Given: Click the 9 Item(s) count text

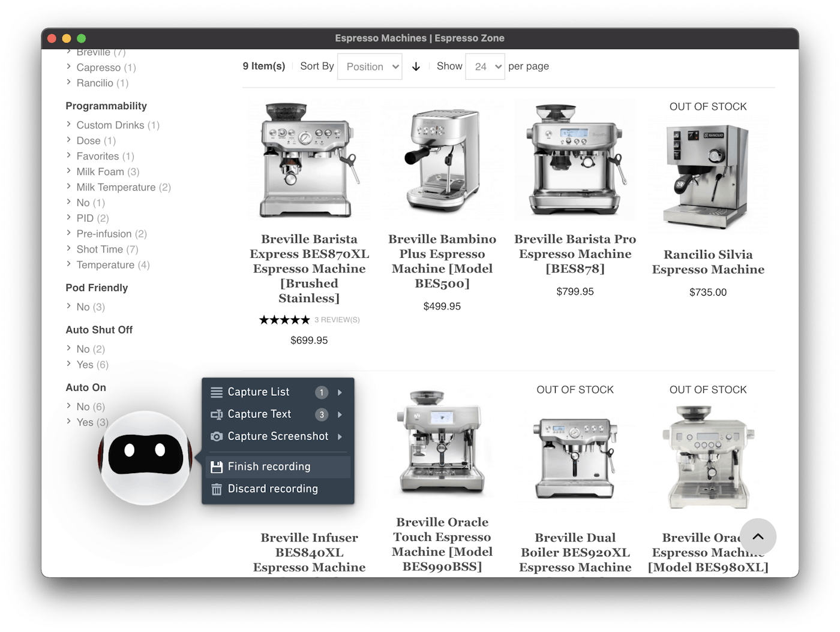Looking at the screenshot, I should point(264,66).
